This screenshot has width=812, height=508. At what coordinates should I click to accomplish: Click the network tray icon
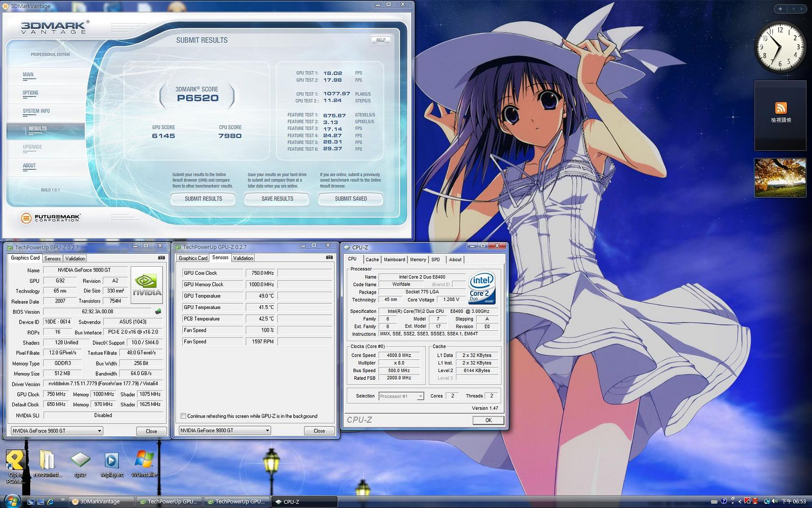[x=767, y=501]
